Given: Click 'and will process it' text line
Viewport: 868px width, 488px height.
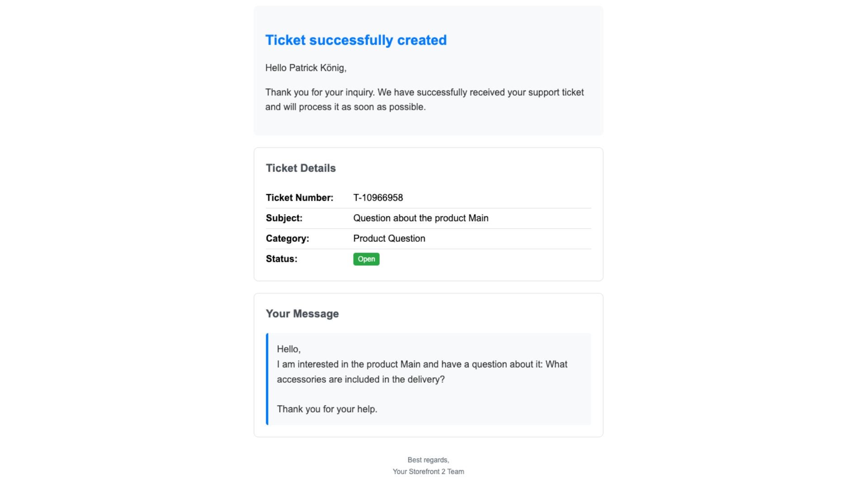Looking at the screenshot, I should click(x=345, y=107).
